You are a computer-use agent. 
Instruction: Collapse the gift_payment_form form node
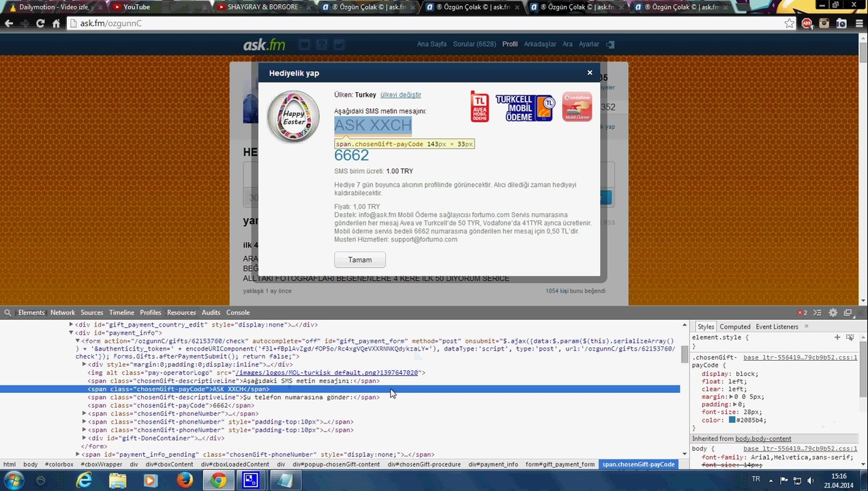(78, 341)
